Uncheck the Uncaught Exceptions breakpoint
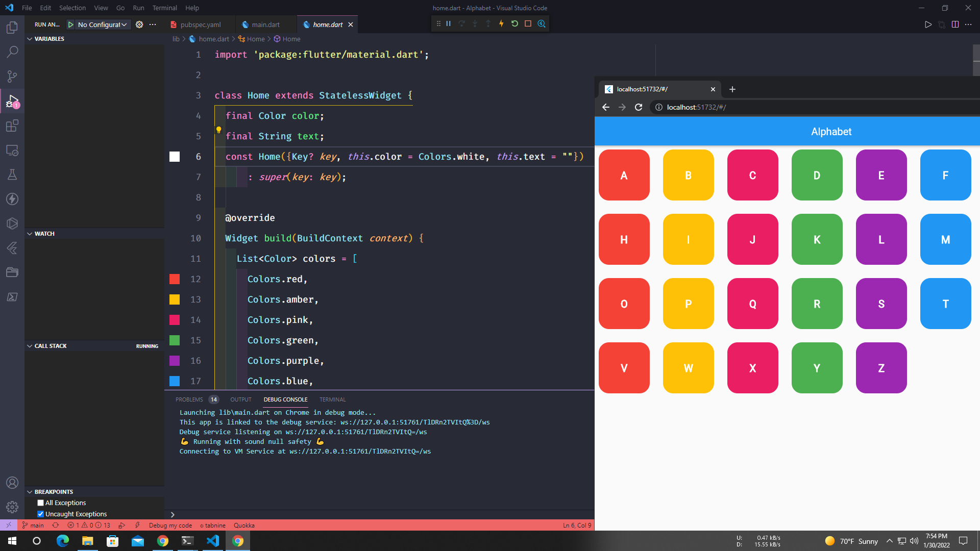980x551 pixels. [x=41, y=514]
